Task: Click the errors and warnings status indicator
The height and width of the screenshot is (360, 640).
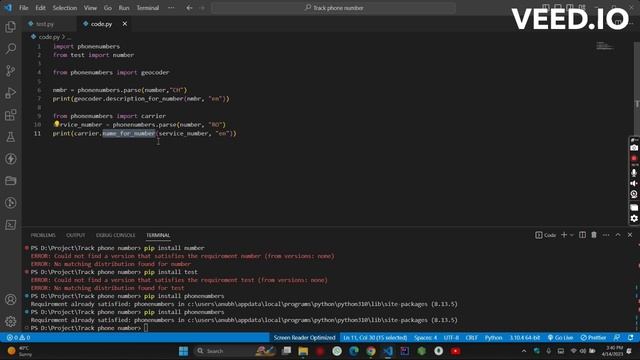Action: coord(18,338)
